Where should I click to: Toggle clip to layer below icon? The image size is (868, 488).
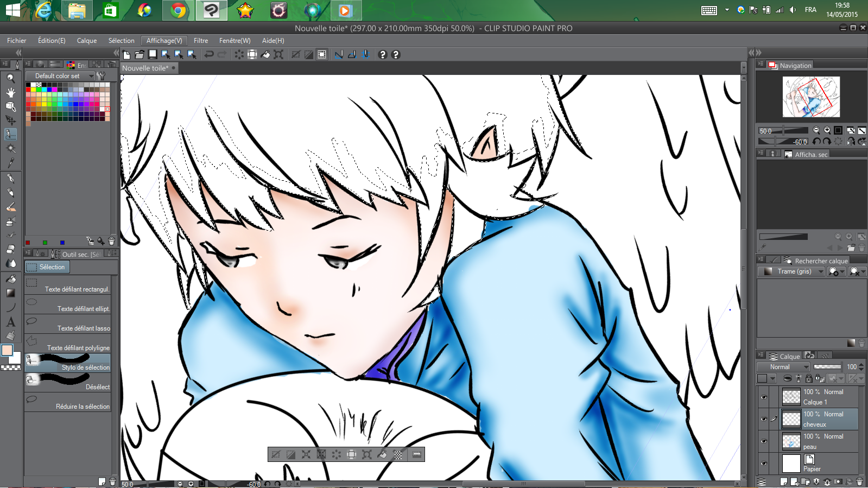click(787, 378)
